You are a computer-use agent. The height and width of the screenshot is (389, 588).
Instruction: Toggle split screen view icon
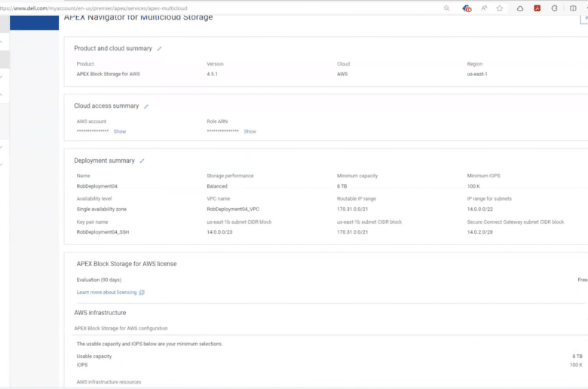[x=573, y=8]
